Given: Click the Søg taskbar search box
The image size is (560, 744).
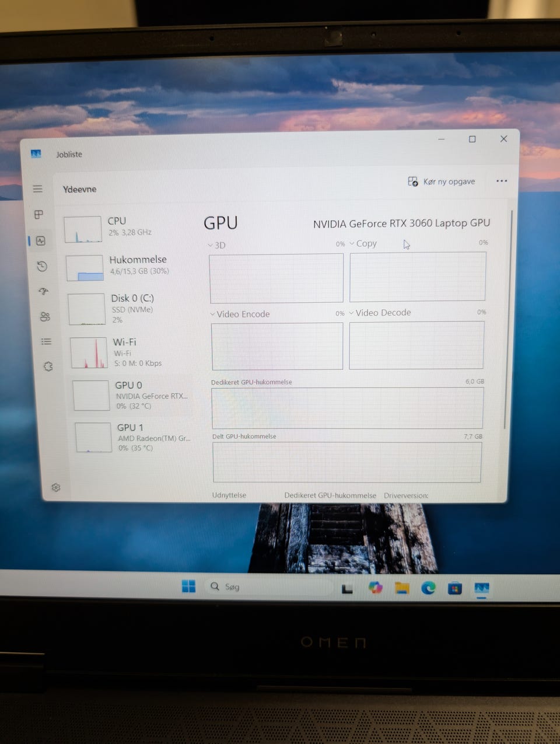Looking at the screenshot, I should pos(268,586).
